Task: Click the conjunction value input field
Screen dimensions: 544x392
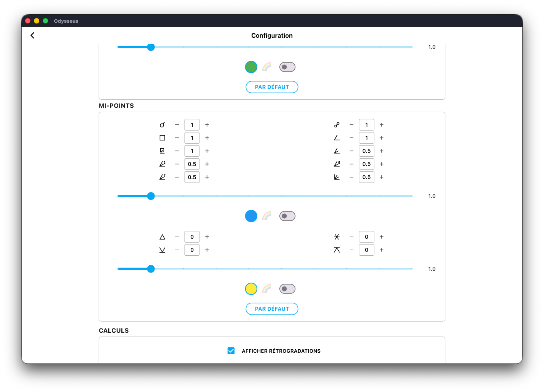Action: tap(192, 125)
